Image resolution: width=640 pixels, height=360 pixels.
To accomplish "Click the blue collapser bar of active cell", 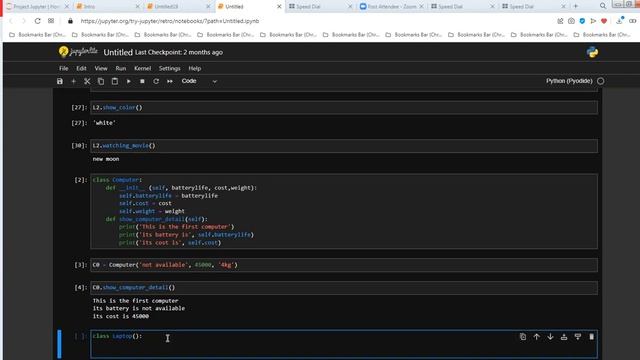I will [x=60, y=344].
